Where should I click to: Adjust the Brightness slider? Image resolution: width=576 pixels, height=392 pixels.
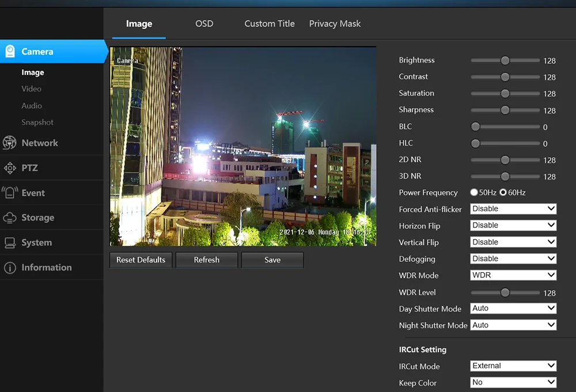505,60
